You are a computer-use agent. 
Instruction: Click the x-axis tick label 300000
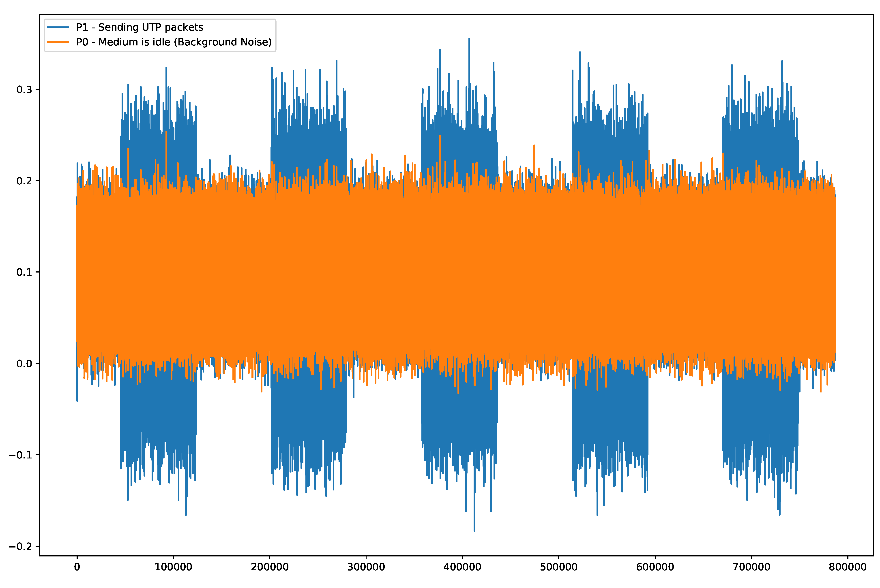coord(366,567)
